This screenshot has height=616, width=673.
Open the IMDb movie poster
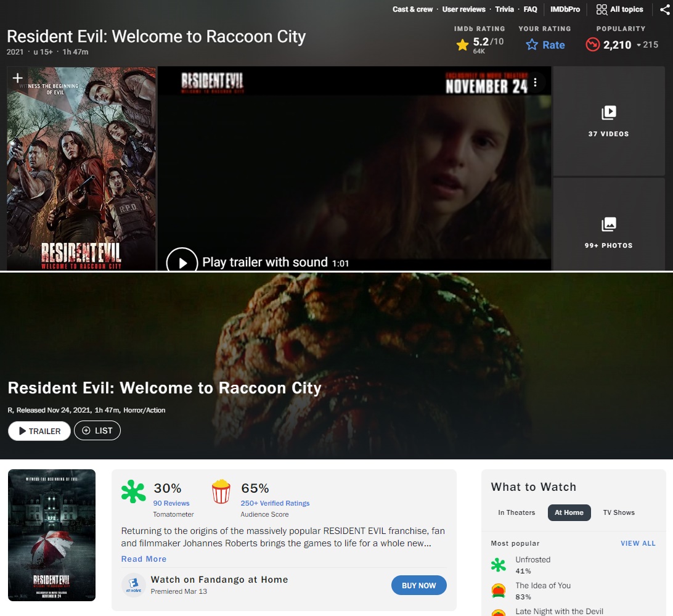(x=81, y=168)
